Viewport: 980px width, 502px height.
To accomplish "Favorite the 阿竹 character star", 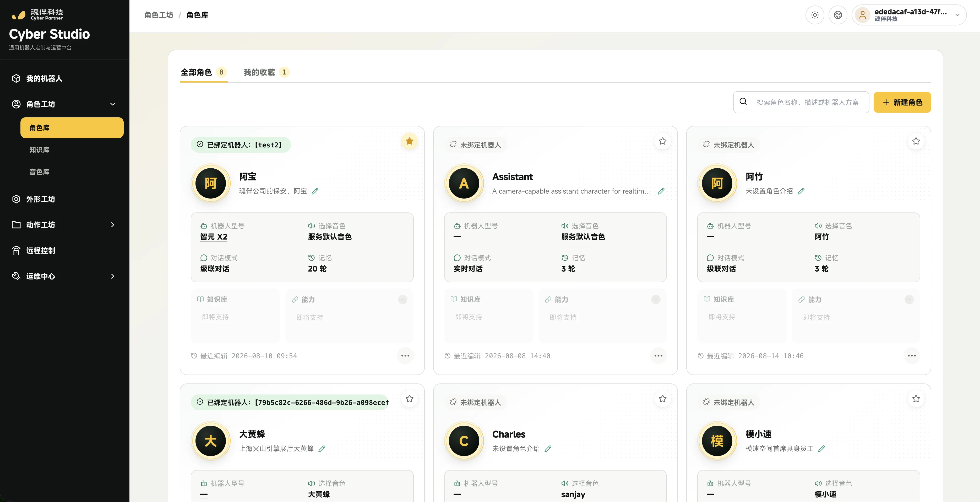I will [916, 141].
